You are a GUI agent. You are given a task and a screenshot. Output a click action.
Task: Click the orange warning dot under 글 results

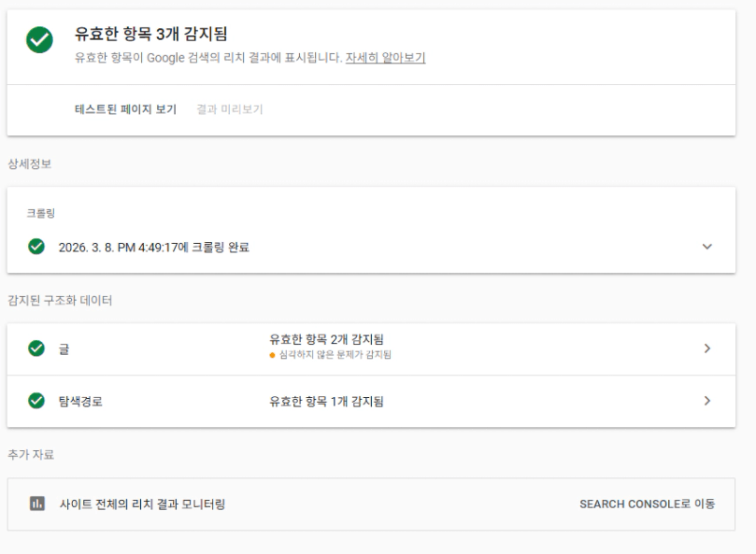point(271,356)
